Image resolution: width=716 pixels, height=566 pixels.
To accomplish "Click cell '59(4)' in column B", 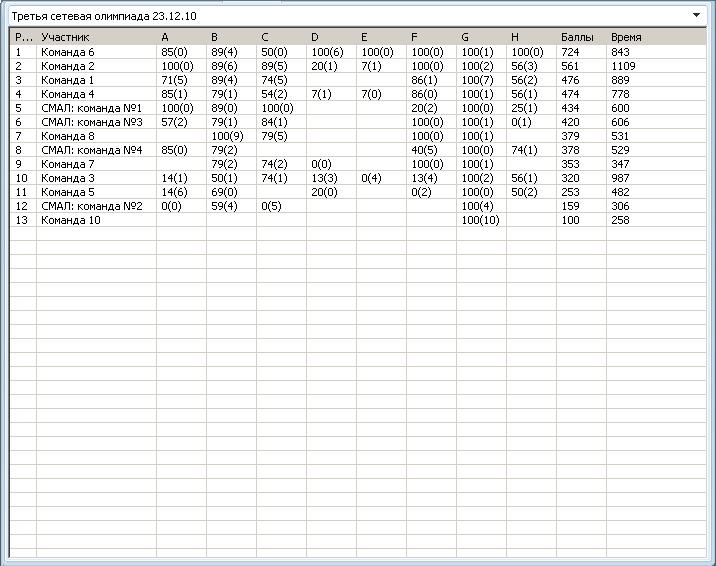I will coord(224,206).
